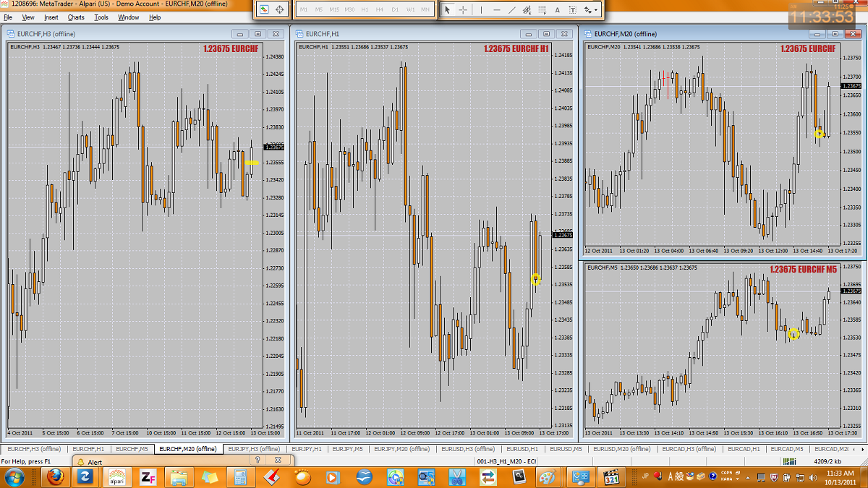Open the Alpari MetaTrader taskbar icon

118,476
